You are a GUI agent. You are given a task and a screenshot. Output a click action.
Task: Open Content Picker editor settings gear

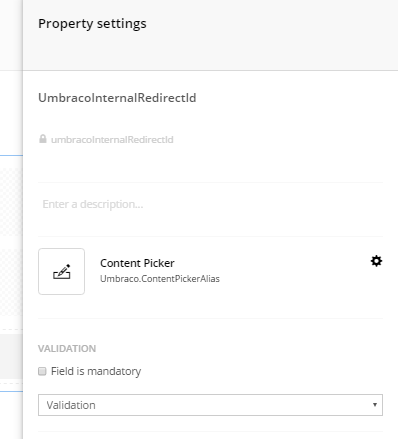click(x=376, y=261)
